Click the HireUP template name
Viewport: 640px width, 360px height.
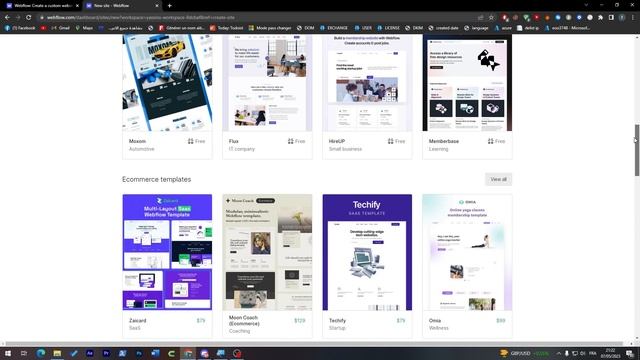click(337, 141)
